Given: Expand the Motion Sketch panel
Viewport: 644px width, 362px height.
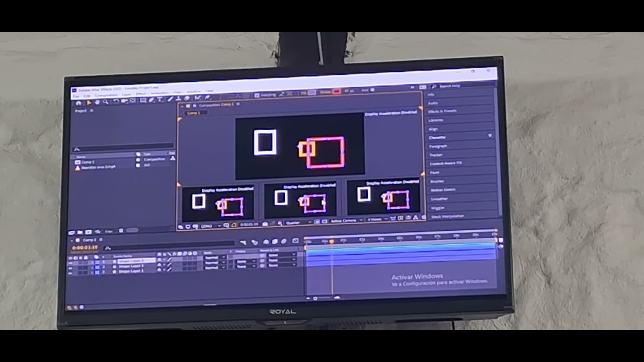Looking at the screenshot, I should point(443,190).
